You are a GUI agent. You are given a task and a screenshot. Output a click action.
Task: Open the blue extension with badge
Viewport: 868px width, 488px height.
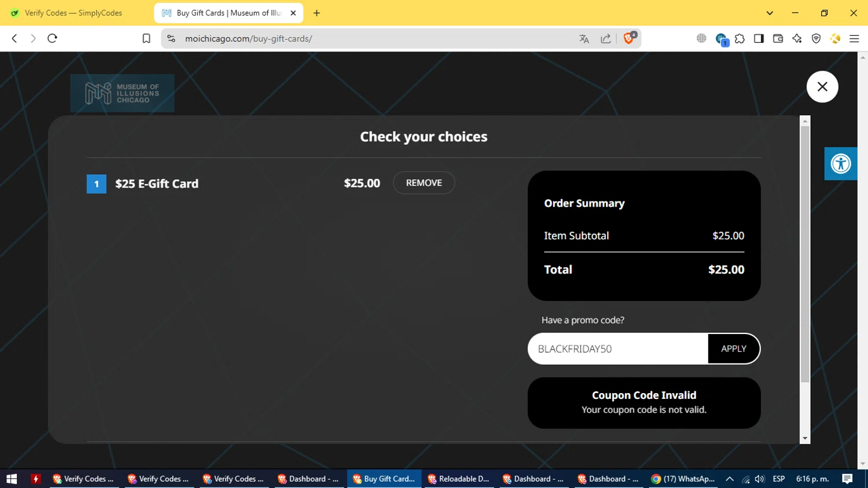(721, 39)
